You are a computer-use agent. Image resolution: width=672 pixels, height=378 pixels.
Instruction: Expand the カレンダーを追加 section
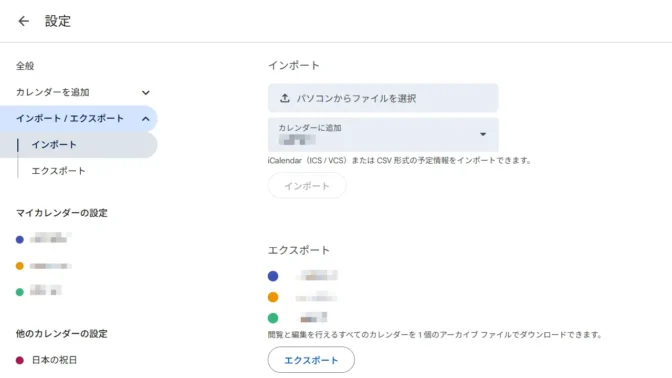(79, 92)
